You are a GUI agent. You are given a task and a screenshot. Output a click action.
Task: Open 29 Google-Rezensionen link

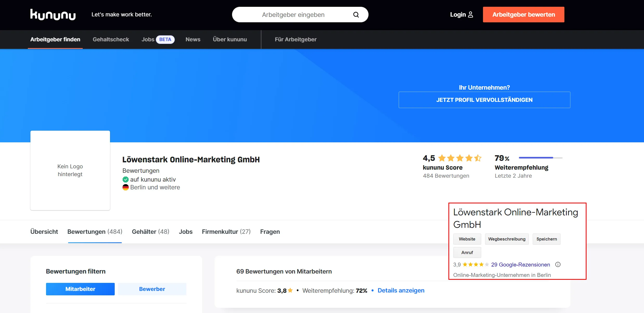coord(520,264)
